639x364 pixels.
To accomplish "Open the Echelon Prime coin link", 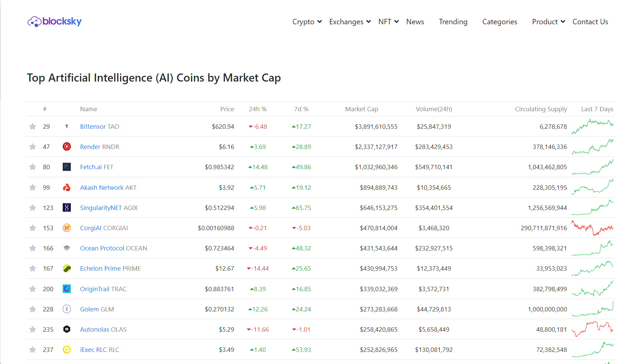I will tap(100, 268).
